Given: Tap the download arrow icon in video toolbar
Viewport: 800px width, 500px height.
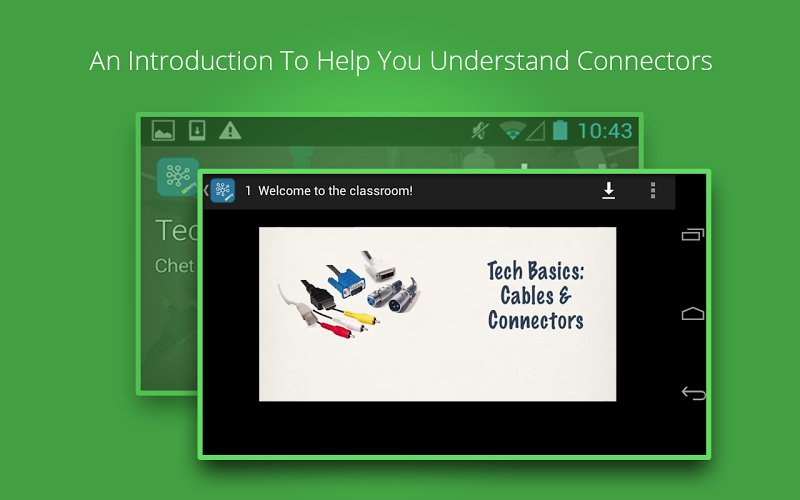Looking at the screenshot, I should [x=608, y=191].
